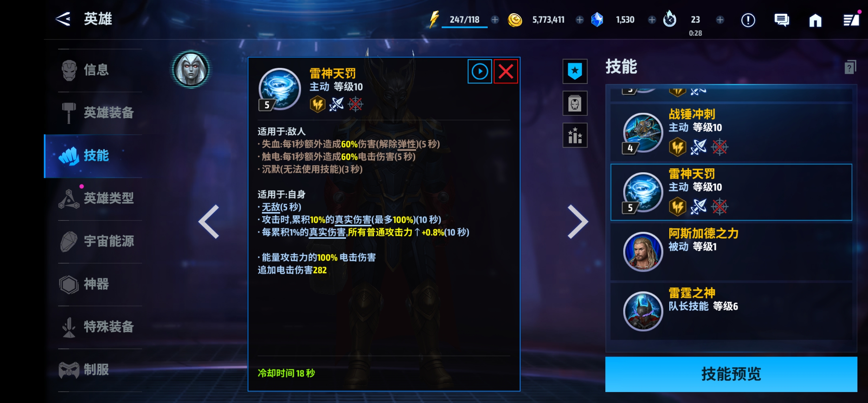Click the ranking stars chart icon
The height and width of the screenshot is (403, 868).
pos(575,135)
